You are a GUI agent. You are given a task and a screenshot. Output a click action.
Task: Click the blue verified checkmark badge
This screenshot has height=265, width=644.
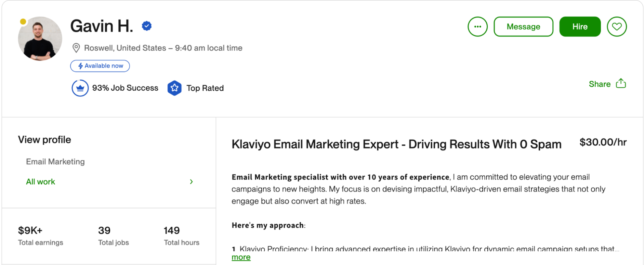click(x=147, y=26)
